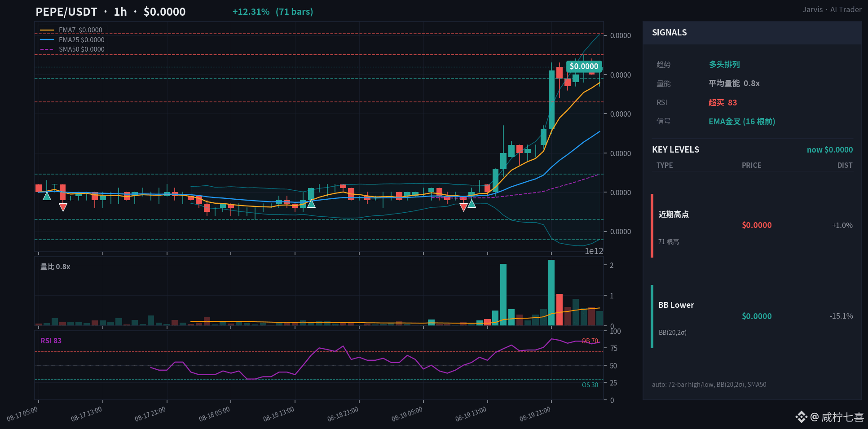The width and height of the screenshot is (868, 429).
Task: Click the PRICE column header
Action: tap(752, 165)
